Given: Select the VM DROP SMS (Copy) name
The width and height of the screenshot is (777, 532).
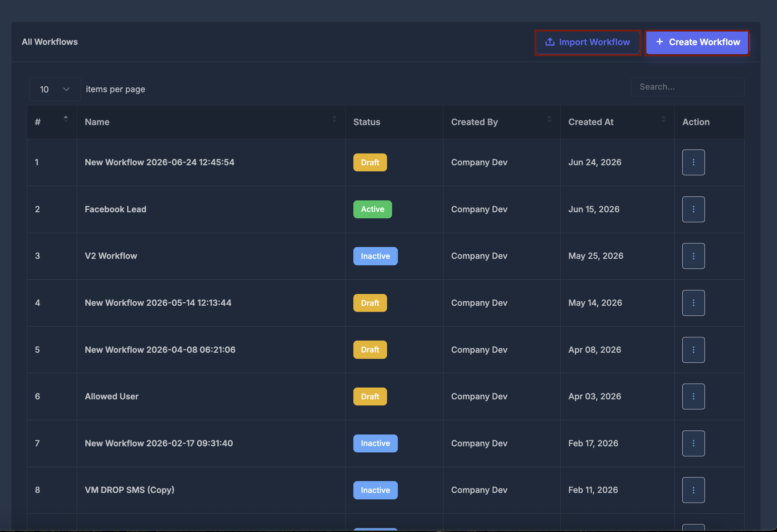Looking at the screenshot, I should coord(129,490).
